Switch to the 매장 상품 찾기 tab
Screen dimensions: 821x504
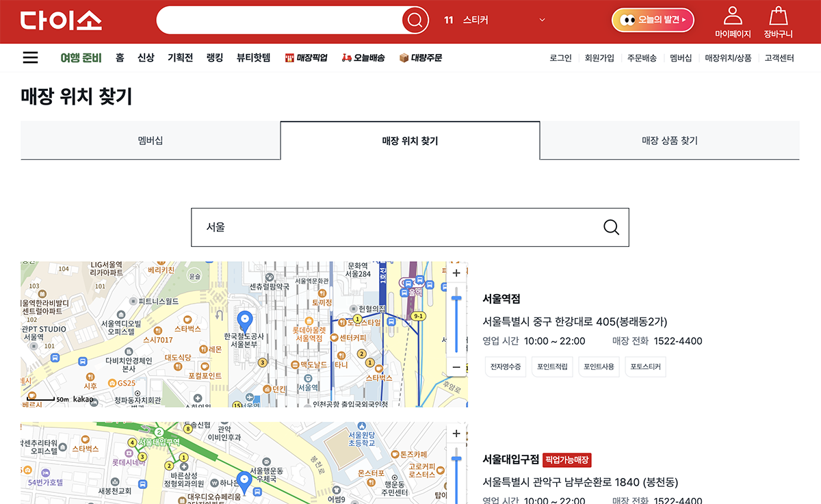click(670, 141)
